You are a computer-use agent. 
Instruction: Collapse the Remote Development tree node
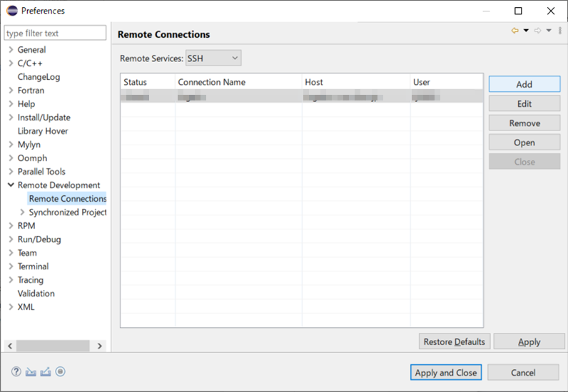(x=10, y=185)
